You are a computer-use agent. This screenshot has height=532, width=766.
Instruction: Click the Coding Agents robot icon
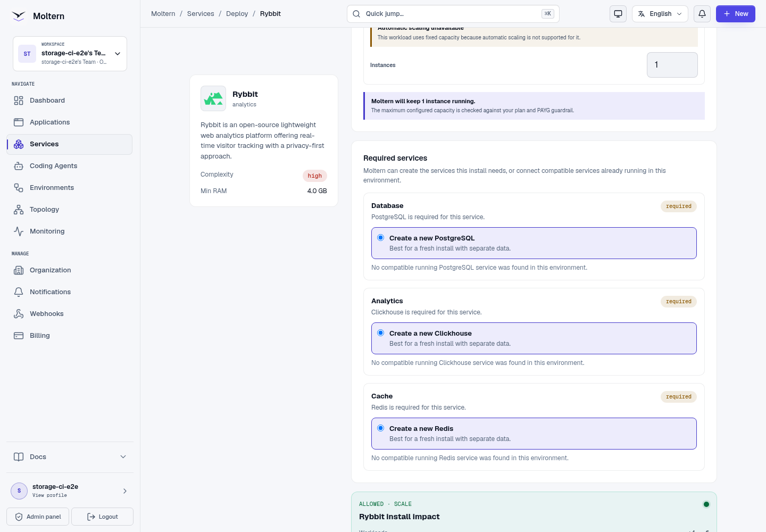tap(19, 166)
